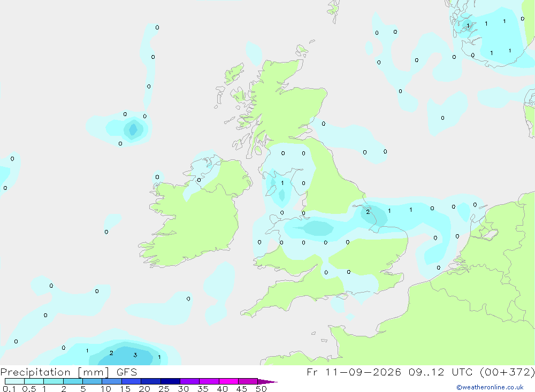Viewport: 535px width, 392px height.
Task: Click the '35' legend scale label
Action: 203,389
